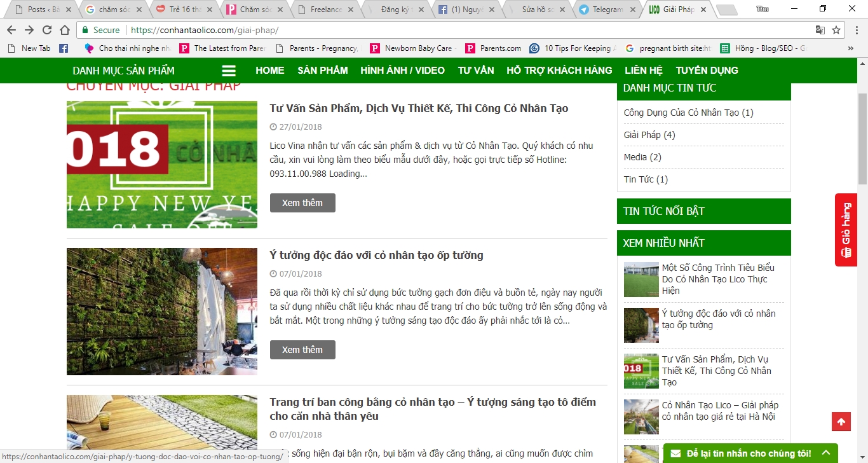Open the Danh Mục Sản Phẩm category menu
Viewport: 868px width, 463px height.
(x=123, y=71)
